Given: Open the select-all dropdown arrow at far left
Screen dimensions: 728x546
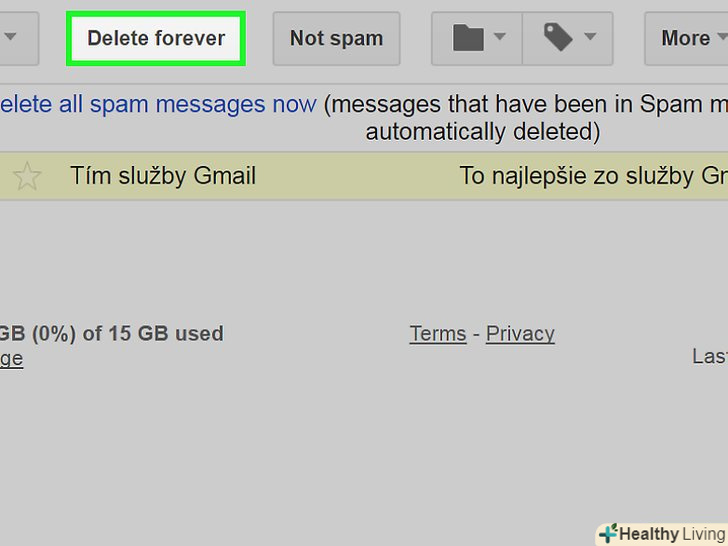Looking at the screenshot, I should (x=11, y=38).
